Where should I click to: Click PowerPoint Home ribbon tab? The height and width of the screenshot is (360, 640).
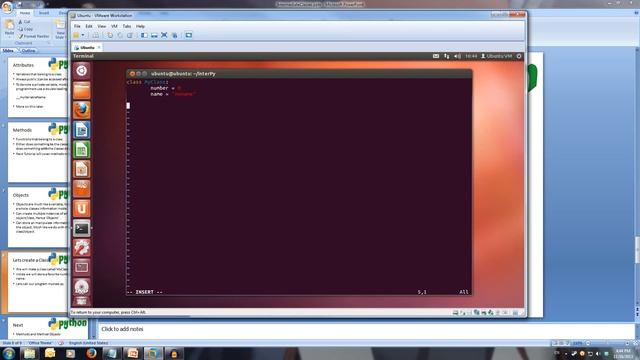pos(25,13)
